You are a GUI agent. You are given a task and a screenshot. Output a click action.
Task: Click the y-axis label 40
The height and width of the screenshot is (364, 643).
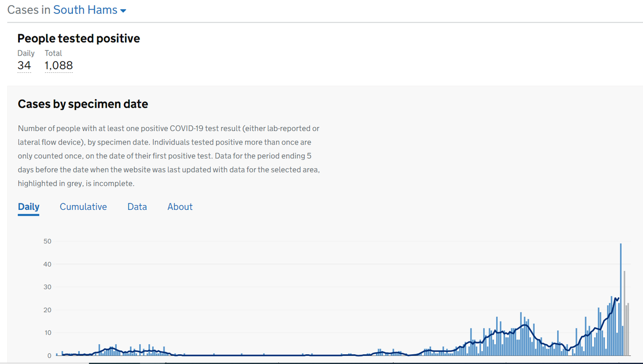coord(48,264)
